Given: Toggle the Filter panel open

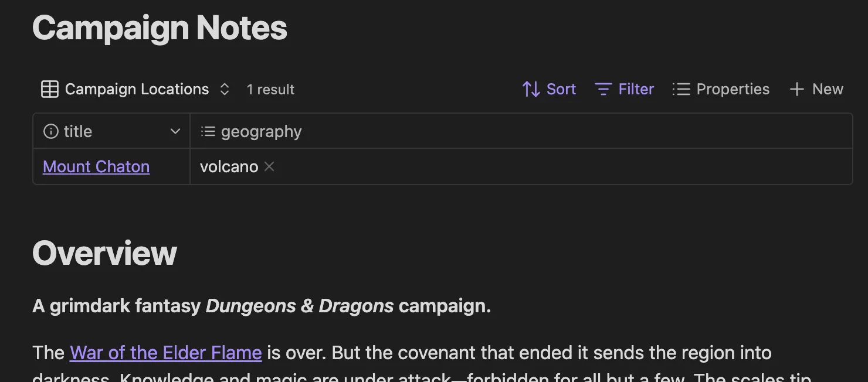Looking at the screenshot, I should (636, 88).
